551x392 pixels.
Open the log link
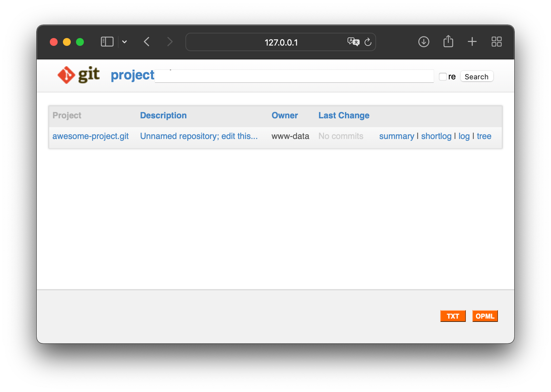pos(464,136)
